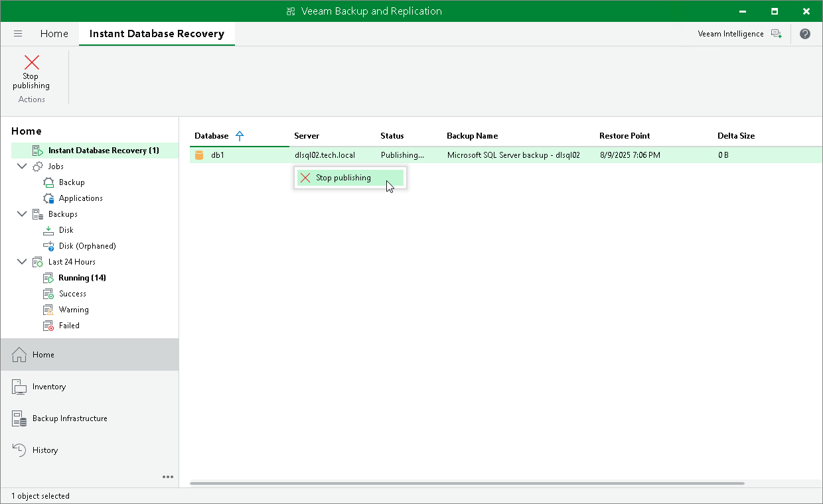The height and width of the screenshot is (504, 823).
Task: Select the Failed sessions node
Action: click(69, 326)
